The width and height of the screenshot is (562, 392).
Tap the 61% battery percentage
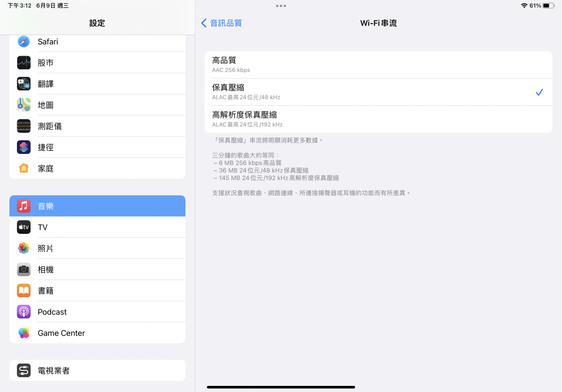tap(535, 6)
